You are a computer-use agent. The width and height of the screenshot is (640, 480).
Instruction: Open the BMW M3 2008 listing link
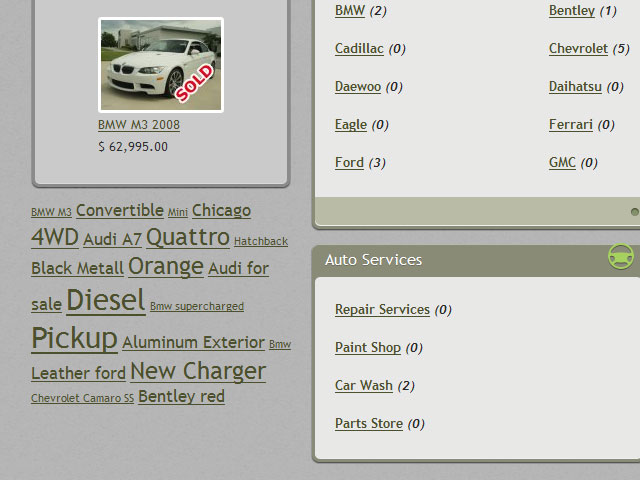139,124
